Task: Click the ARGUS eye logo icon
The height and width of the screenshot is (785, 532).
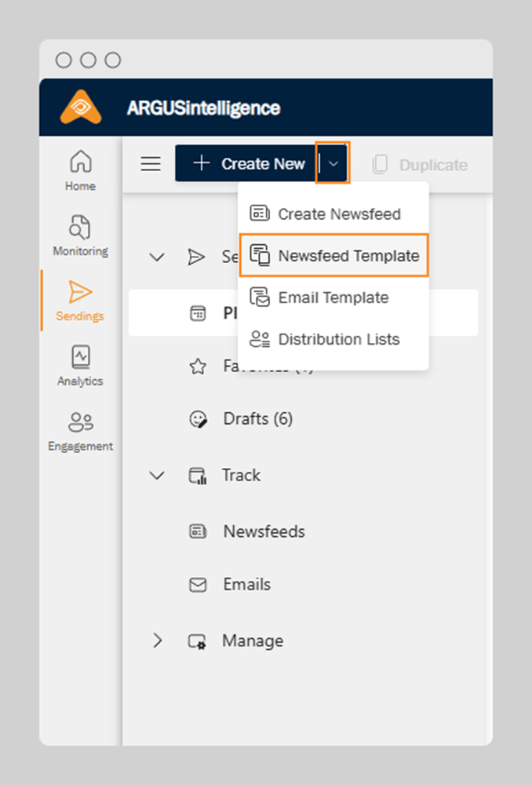Action: coord(81,108)
